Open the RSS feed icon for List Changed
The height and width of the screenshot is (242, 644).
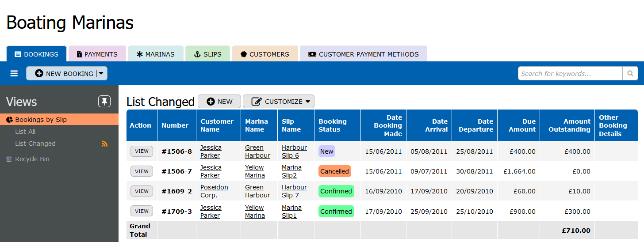pos(104,144)
